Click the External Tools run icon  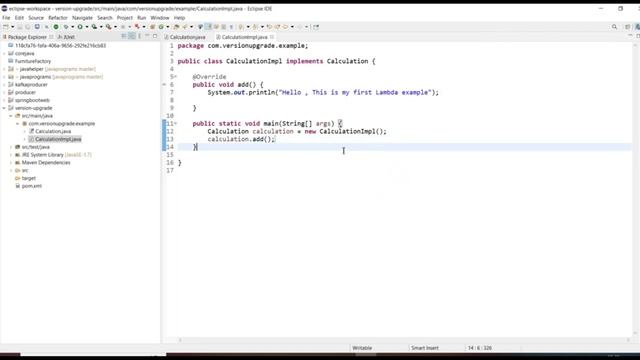point(109,27)
